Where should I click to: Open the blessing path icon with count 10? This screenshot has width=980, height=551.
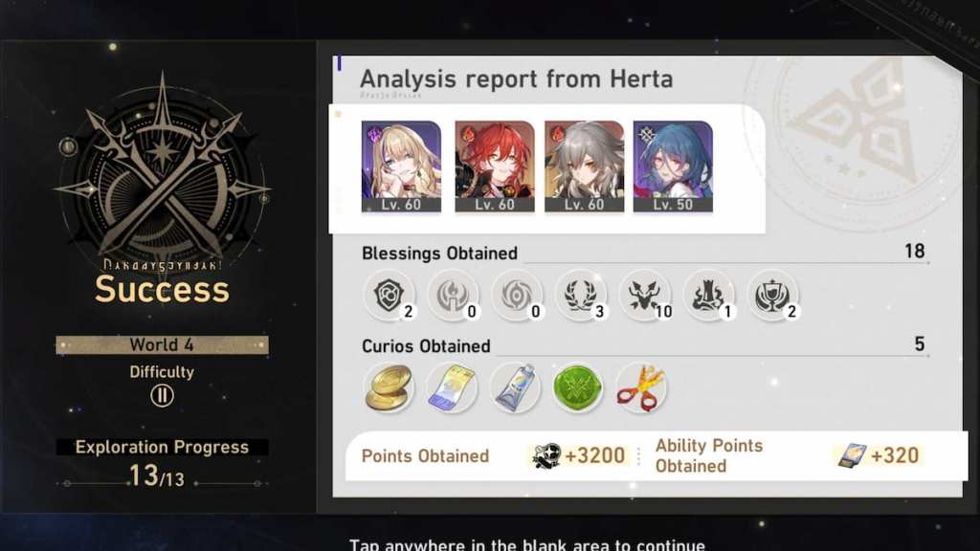[644, 296]
